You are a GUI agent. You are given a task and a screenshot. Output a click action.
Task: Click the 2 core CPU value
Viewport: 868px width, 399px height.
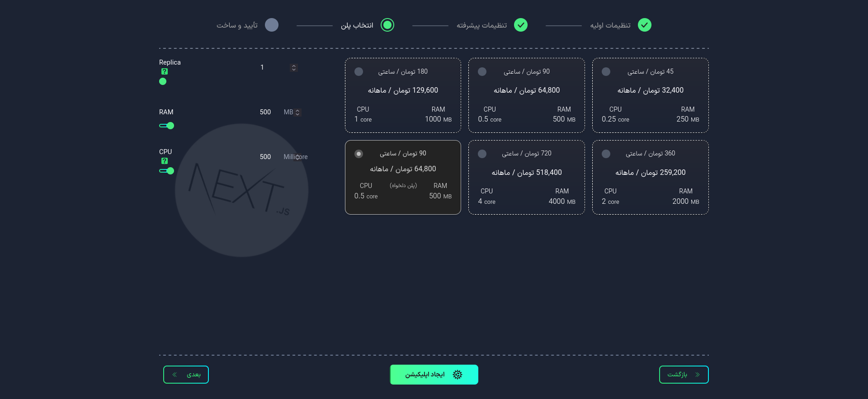click(610, 202)
